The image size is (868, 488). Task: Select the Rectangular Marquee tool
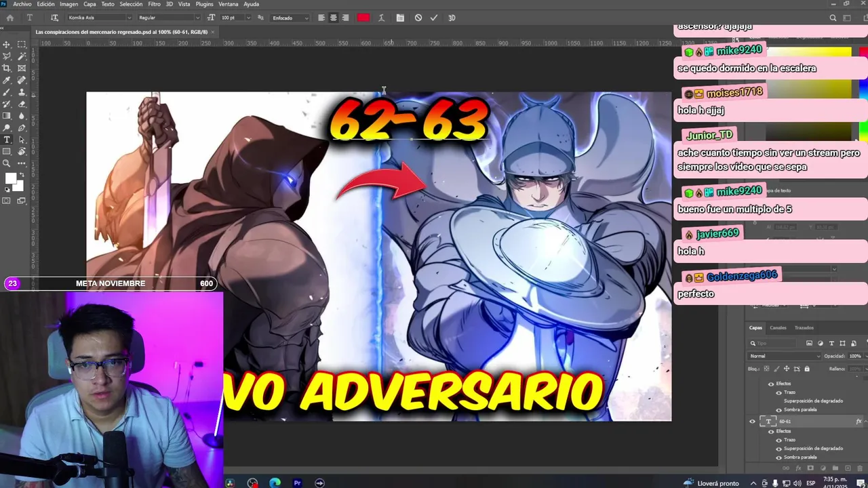[x=22, y=44]
